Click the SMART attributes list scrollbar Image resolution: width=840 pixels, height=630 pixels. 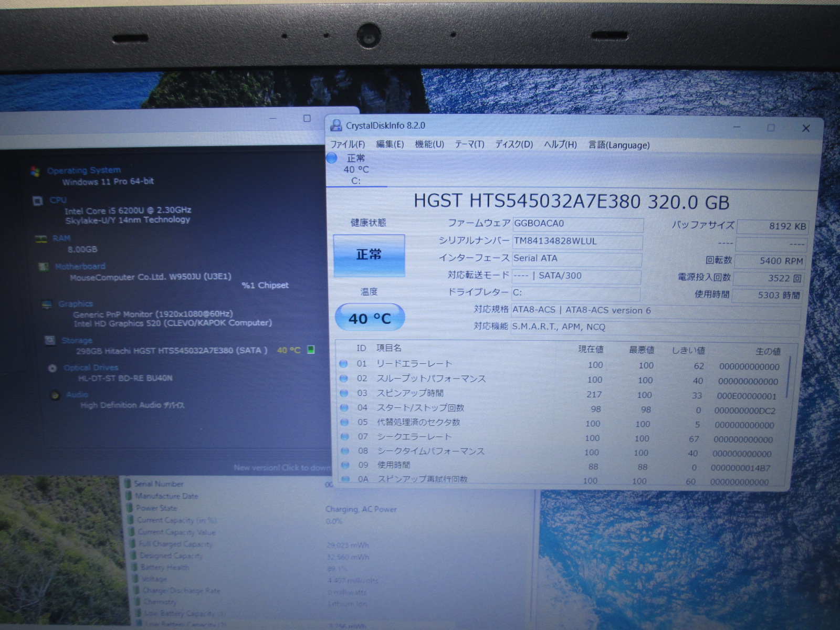point(789,376)
